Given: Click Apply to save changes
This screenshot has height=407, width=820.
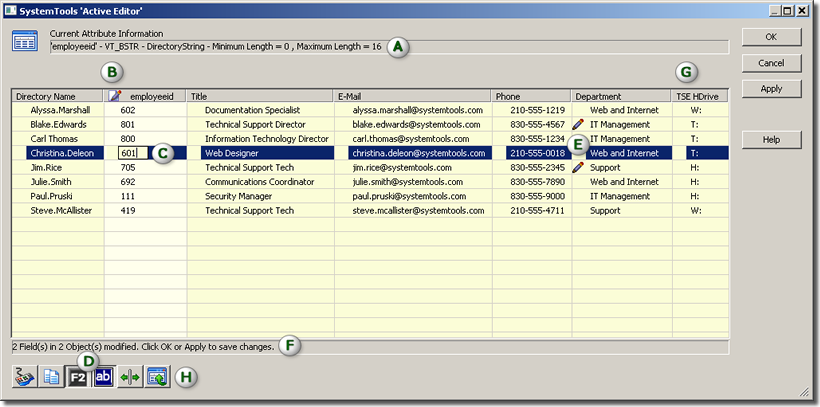Looking at the screenshot, I should pos(771,89).
